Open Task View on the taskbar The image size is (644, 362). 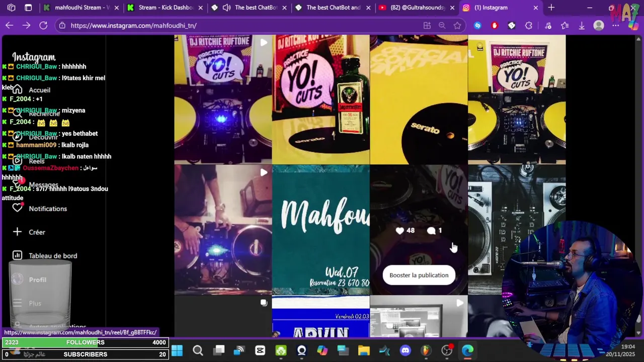[219, 350]
